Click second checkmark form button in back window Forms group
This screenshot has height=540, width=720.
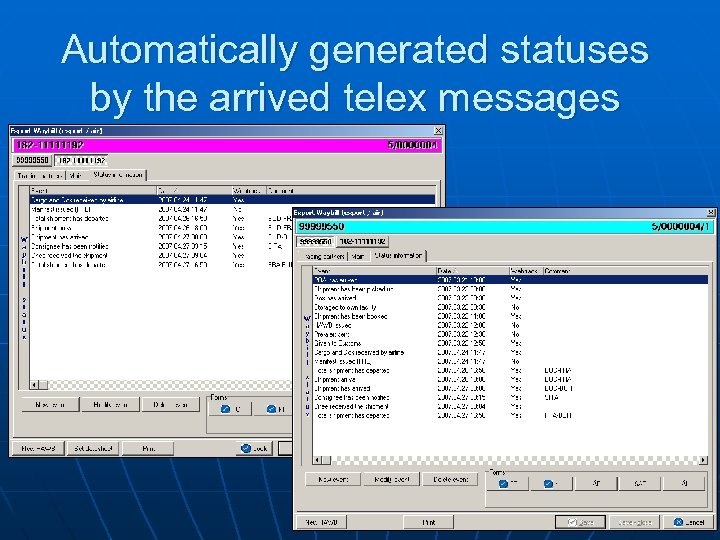click(x=275, y=409)
